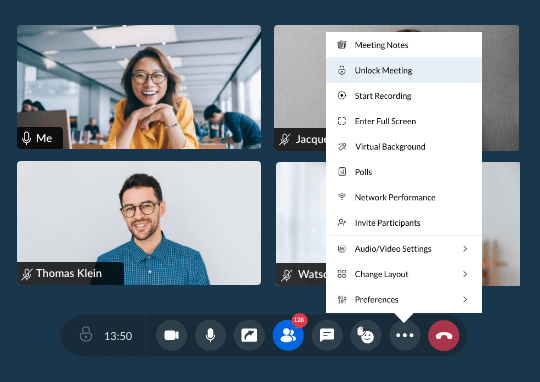Choose Start Recording menu entry
The height and width of the screenshot is (382, 540).
(x=404, y=96)
